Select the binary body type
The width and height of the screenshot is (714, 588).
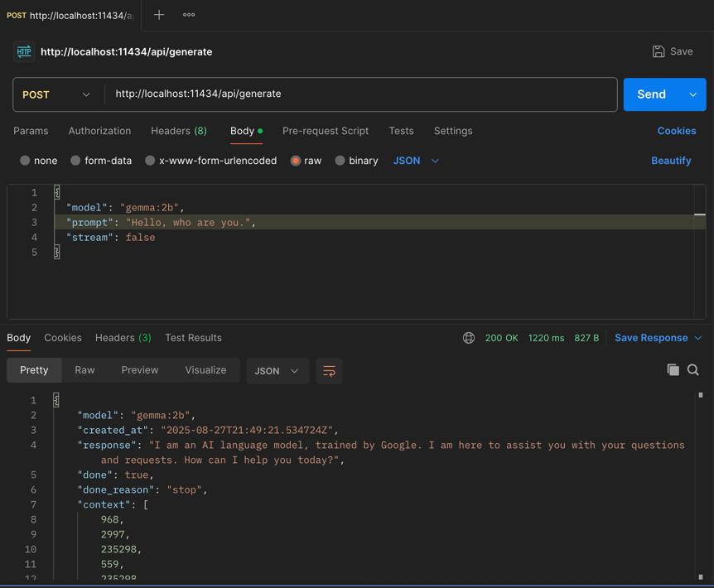pos(340,161)
